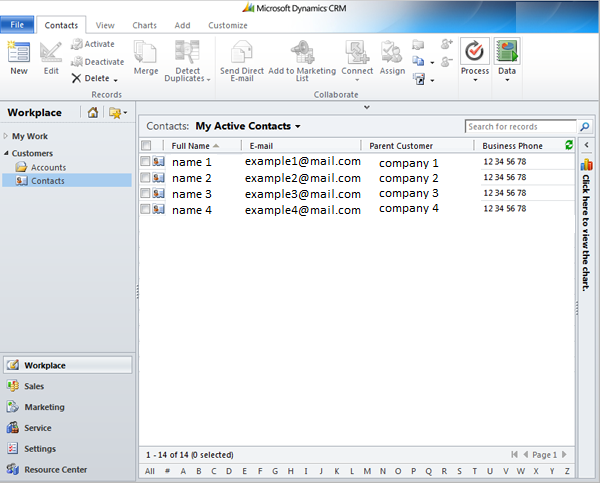Check the box for name 4
This screenshot has height=483, width=600.
145,209
